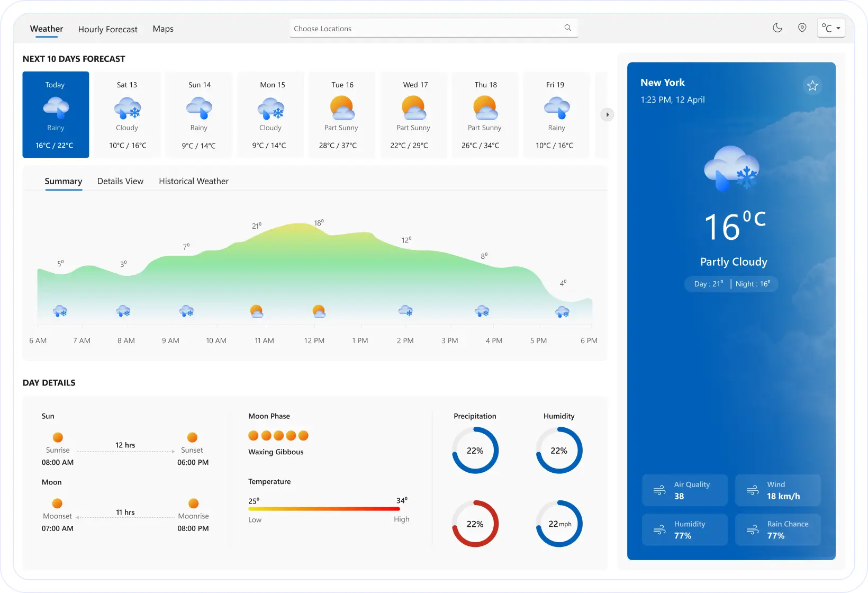Open the Historical Weather tab
The height and width of the screenshot is (593, 868).
(193, 181)
